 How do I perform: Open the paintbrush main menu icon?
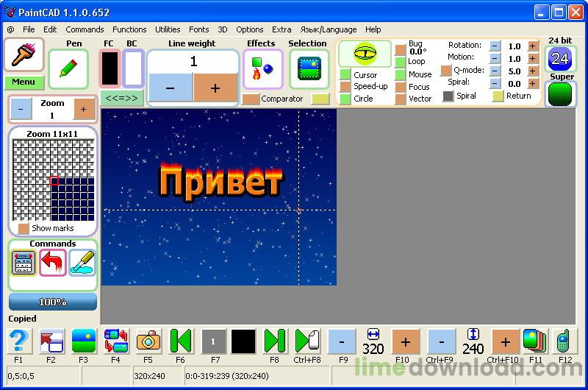click(x=24, y=54)
